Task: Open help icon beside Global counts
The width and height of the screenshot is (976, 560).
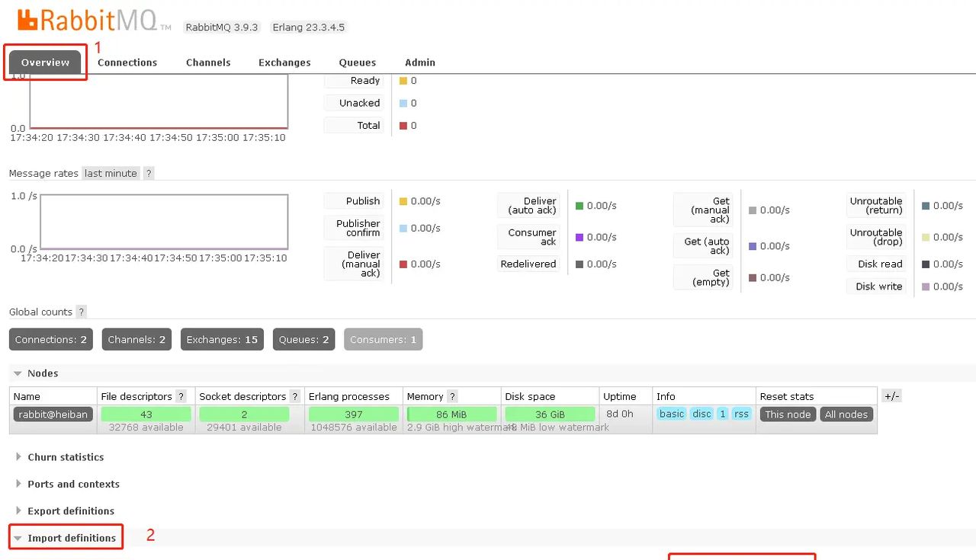Action: 82,312
